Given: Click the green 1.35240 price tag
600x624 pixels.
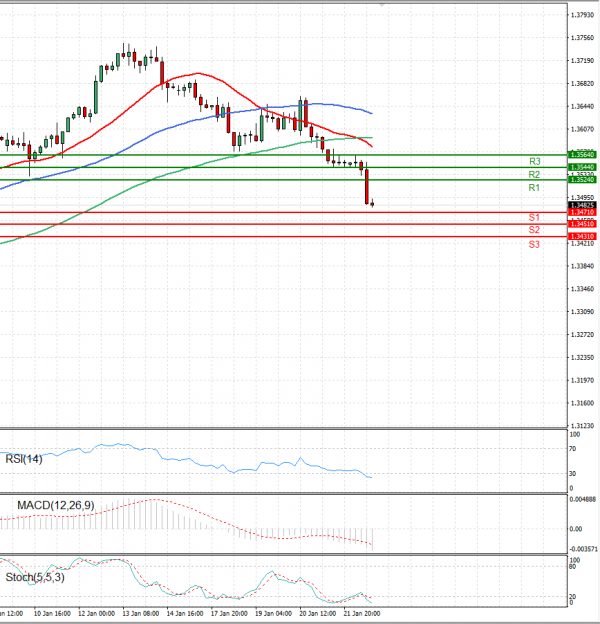Looking at the screenshot, I should (582, 180).
